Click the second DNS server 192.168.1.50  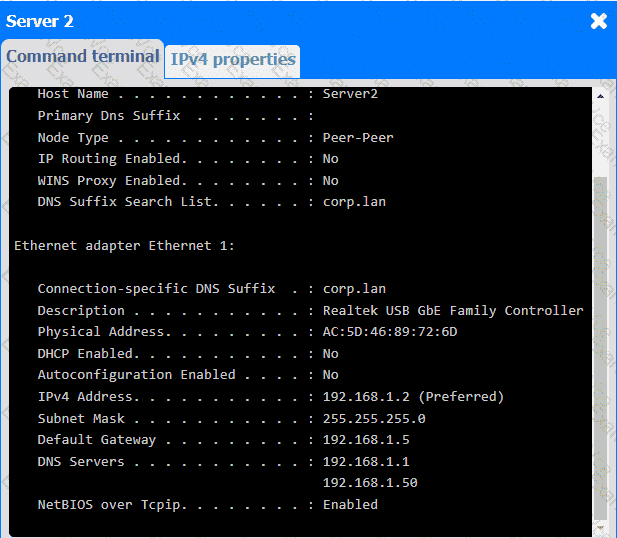click(369, 483)
